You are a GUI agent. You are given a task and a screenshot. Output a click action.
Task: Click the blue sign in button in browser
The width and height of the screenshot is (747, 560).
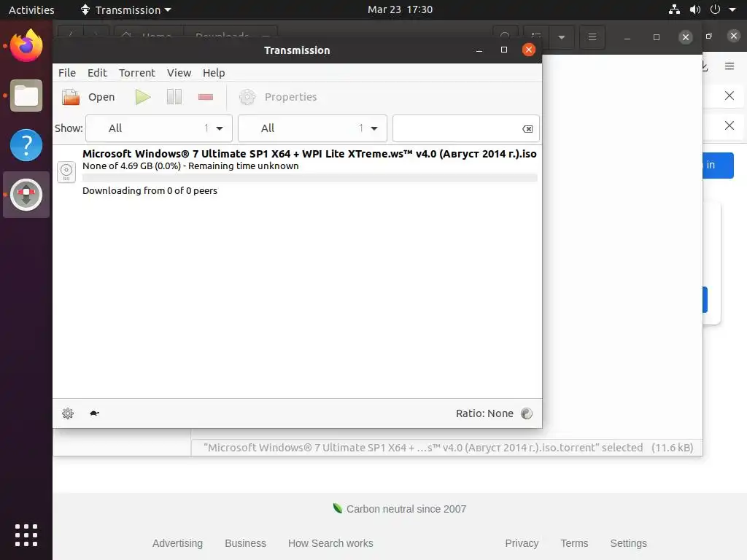[x=718, y=166]
